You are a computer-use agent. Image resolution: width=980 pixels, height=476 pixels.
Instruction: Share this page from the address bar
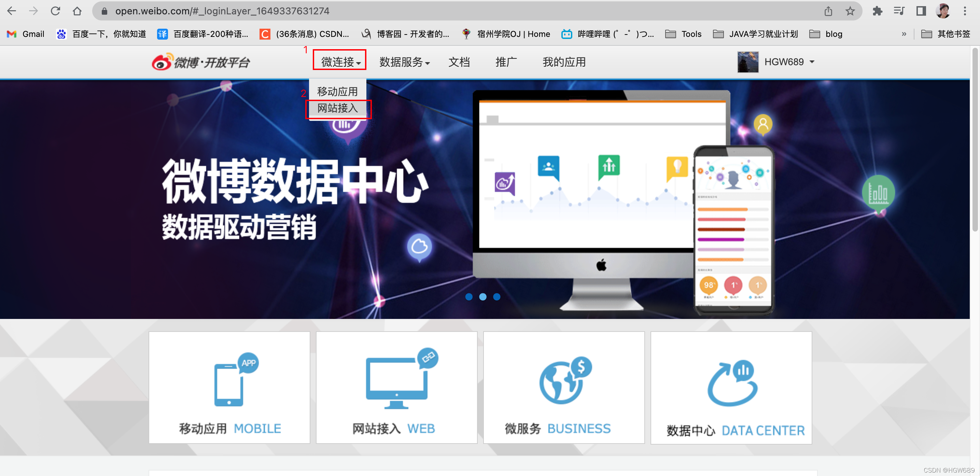click(828, 11)
